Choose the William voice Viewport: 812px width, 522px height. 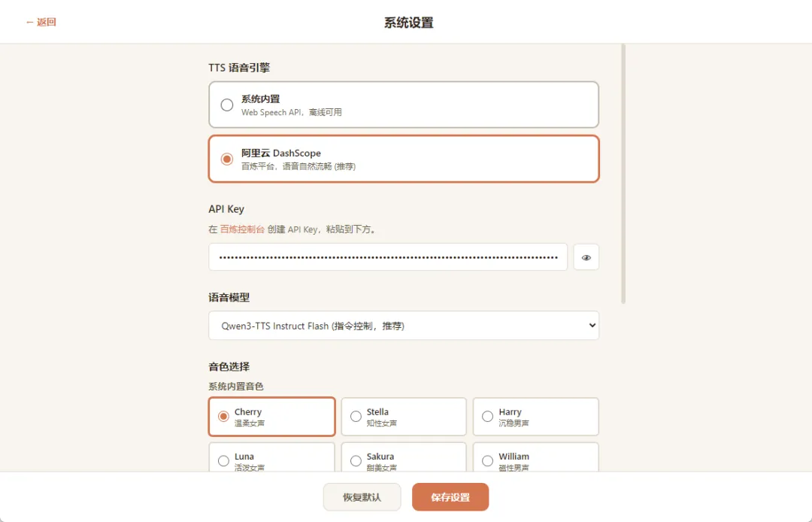coord(536,457)
